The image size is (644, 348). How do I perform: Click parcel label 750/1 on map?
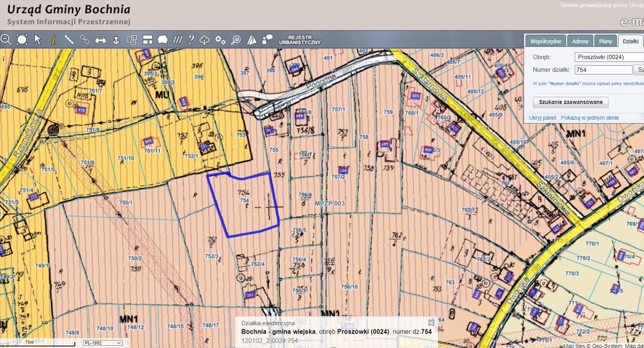pos(126,203)
